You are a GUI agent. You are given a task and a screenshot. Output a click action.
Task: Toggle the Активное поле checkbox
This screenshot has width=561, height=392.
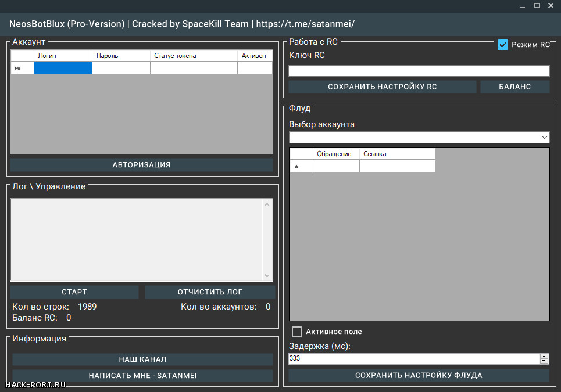pyautogui.click(x=297, y=332)
